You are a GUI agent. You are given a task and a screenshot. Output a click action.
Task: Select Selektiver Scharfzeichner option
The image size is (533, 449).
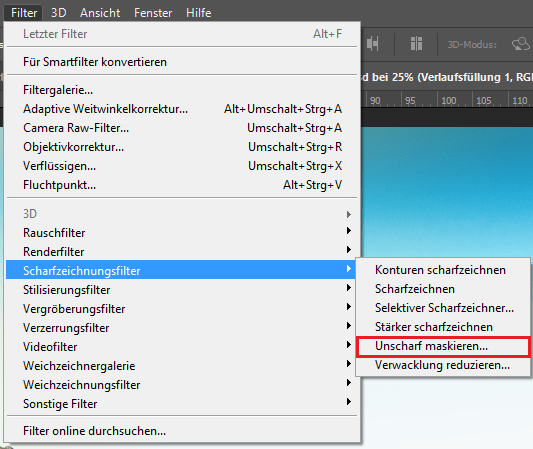coord(443,308)
